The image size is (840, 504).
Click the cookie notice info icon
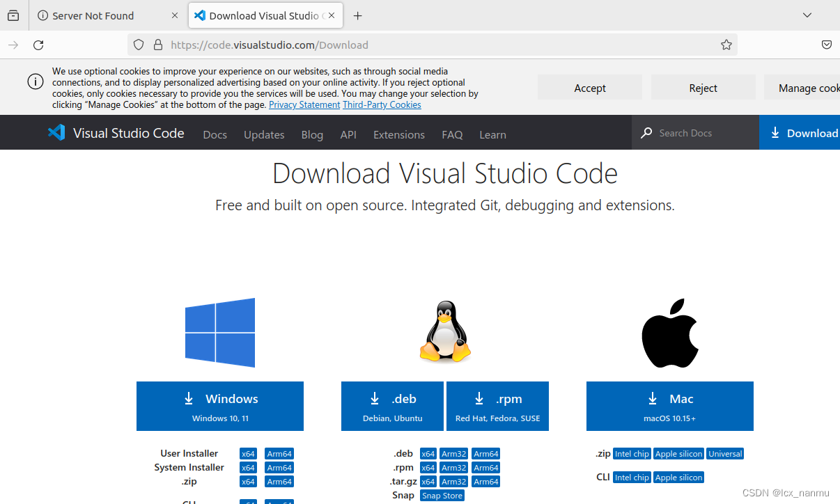click(x=36, y=81)
